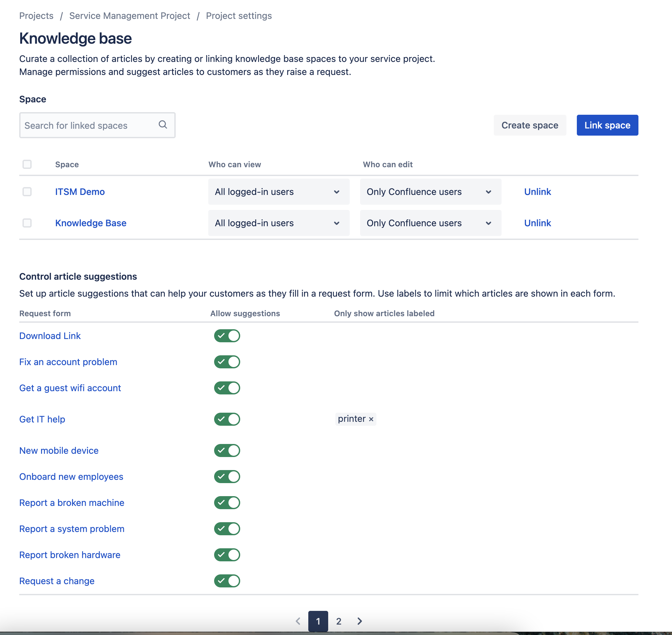
Task: Turn off suggestions for Get IT help
Action: click(x=227, y=419)
